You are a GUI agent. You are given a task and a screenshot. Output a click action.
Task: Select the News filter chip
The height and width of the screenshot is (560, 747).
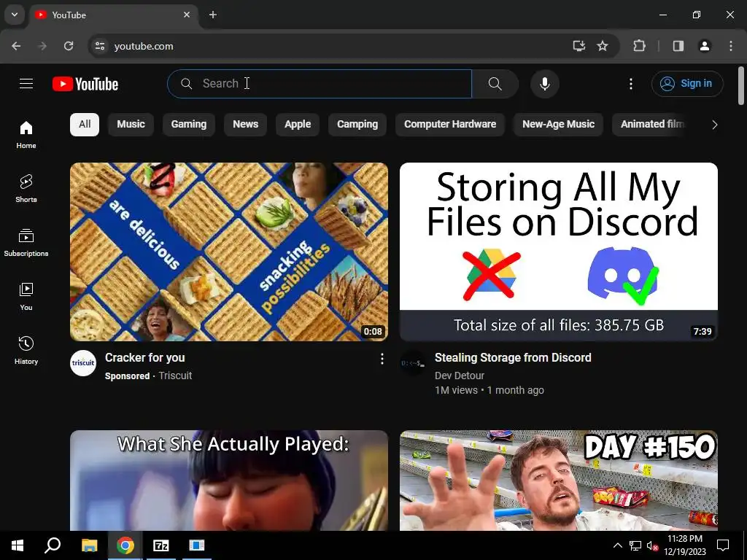245,124
